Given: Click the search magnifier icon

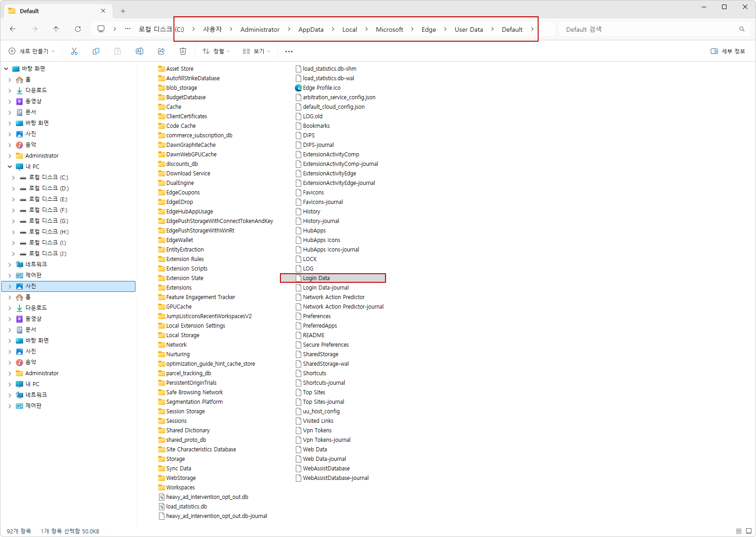Looking at the screenshot, I should coord(742,29).
